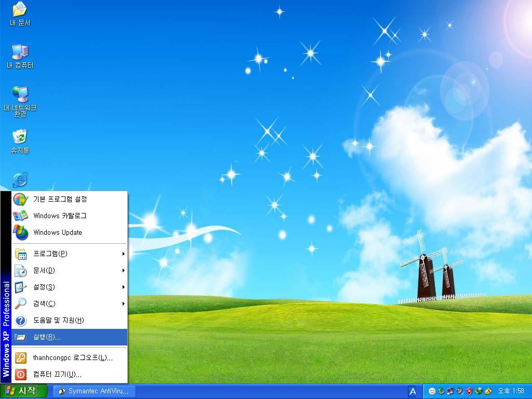Image resolution: width=532 pixels, height=399 pixels.
Task: Click the yellow Symantec shield tray icon
Action: click(x=488, y=391)
